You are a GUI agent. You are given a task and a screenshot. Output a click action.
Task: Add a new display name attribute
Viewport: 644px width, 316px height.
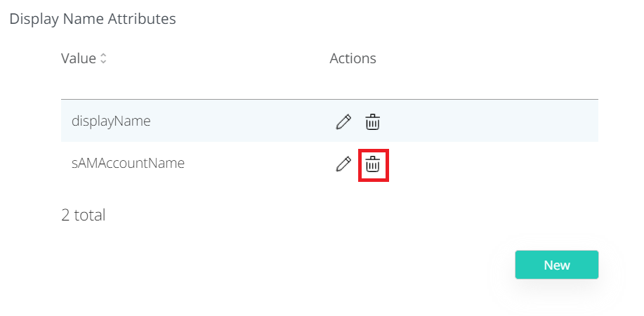click(556, 265)
